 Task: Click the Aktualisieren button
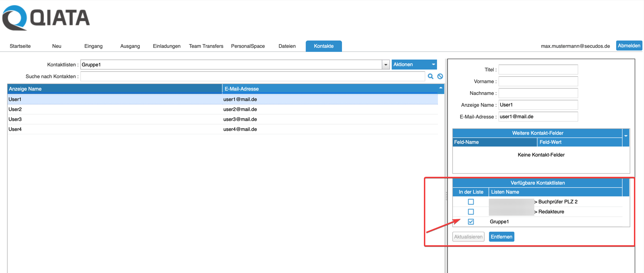468,237
